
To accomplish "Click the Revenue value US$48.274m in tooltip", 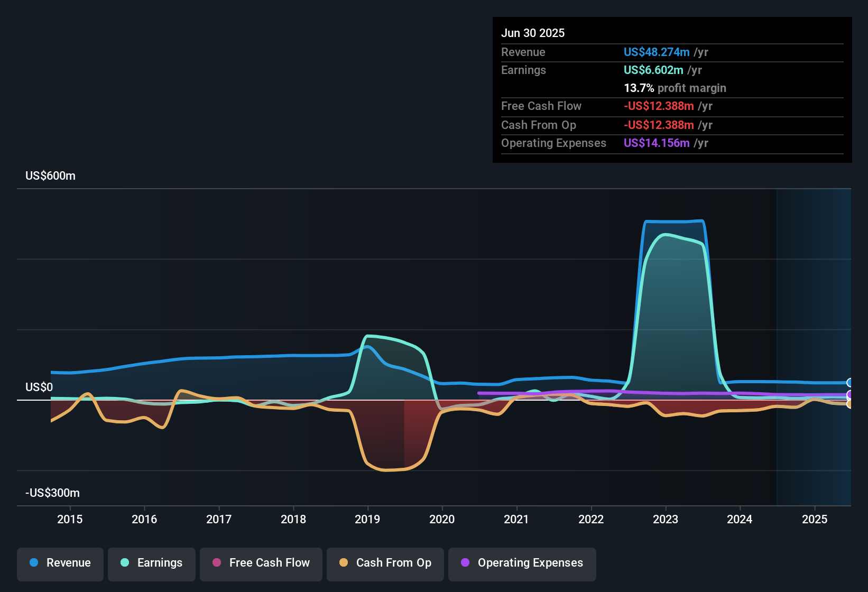I will [657, 52].
